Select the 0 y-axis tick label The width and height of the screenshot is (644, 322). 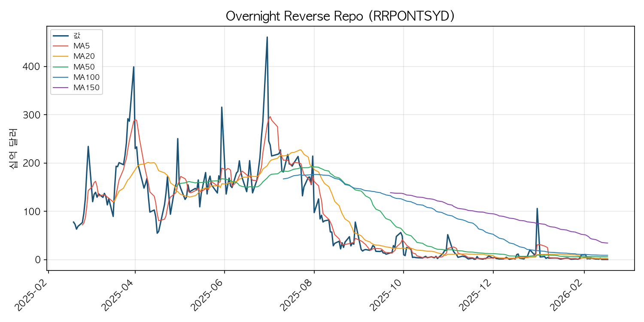pos(38,260)
